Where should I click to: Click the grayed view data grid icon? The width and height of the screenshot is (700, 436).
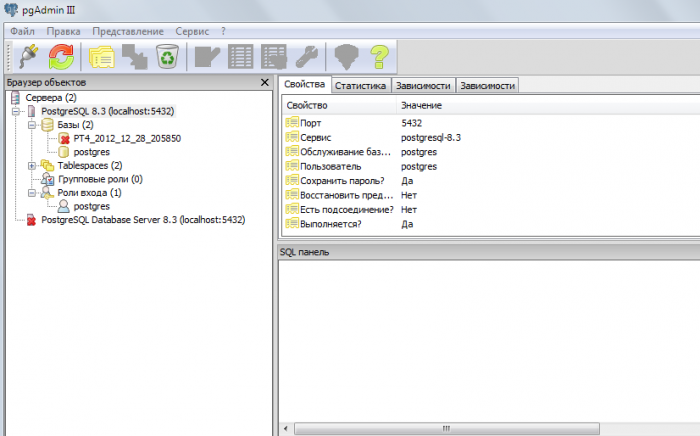pyautogui.click(x=241, y=57)
